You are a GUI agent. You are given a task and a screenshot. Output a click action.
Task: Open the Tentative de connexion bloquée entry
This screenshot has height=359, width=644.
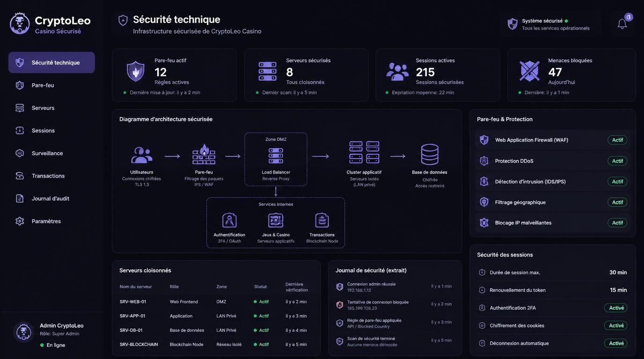coord(394,305)
